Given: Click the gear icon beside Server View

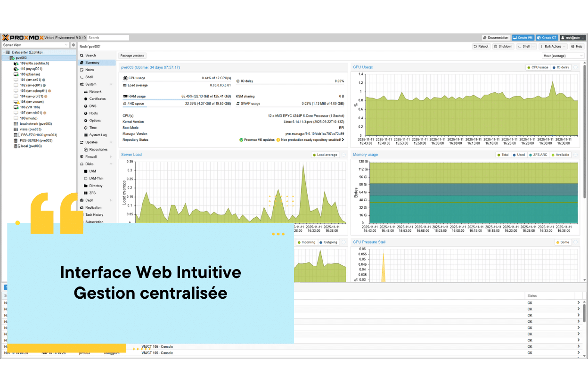Looking at the screenshot, I should tap(73, 45).
